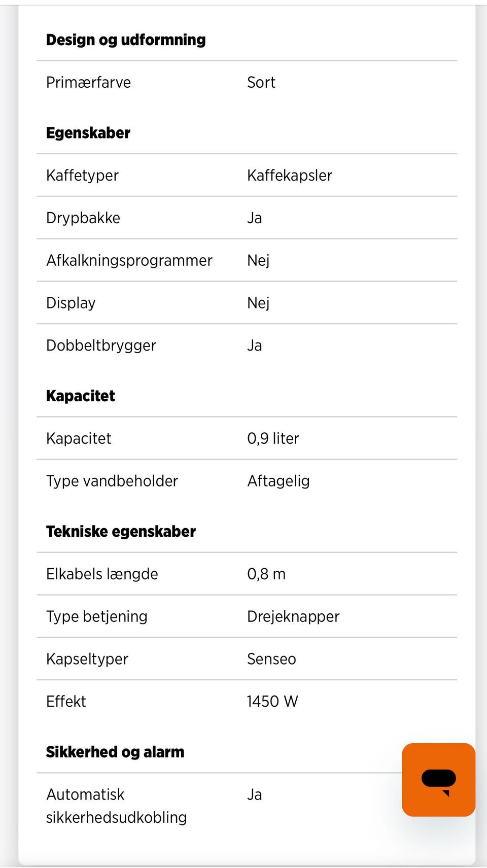
Task: Click the 'Dobbeltbrygger' label
Action: point(101,345)
